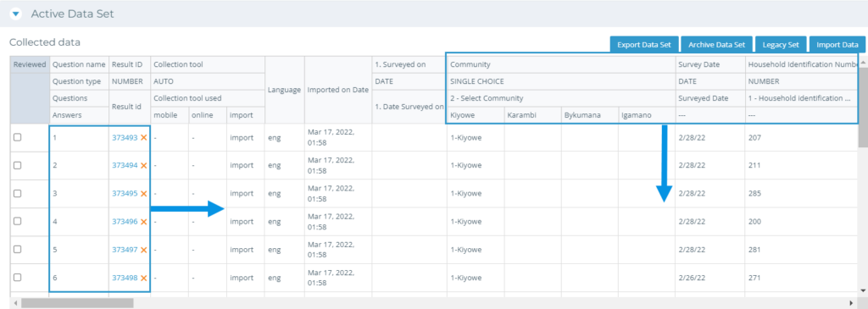The width and height of the screenshot is (868, 309).
Task: Click the 'Collected data' heading
Action: click(45, 42)
